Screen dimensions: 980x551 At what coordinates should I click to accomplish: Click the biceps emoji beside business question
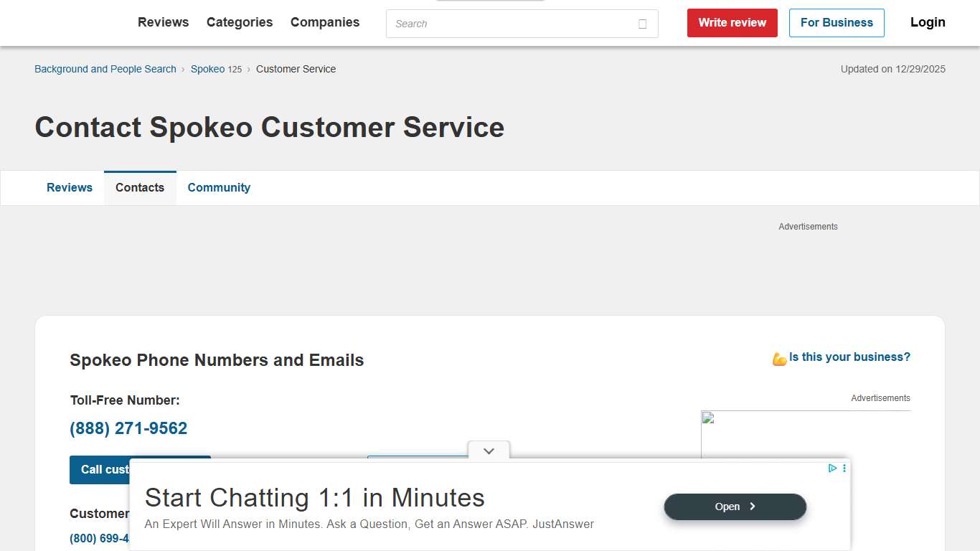pos(779,357)
